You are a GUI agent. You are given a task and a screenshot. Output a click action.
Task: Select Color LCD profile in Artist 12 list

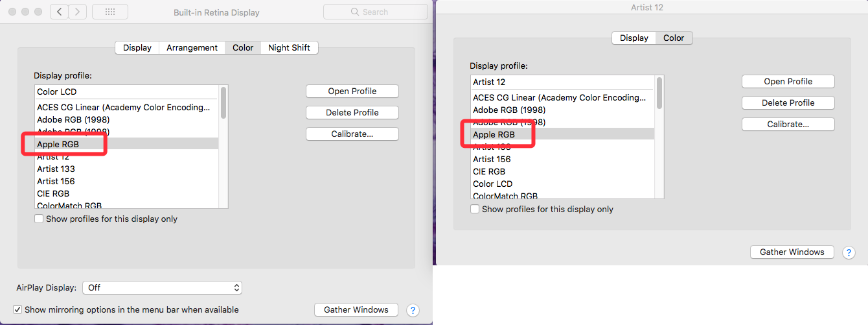point(562,184)
